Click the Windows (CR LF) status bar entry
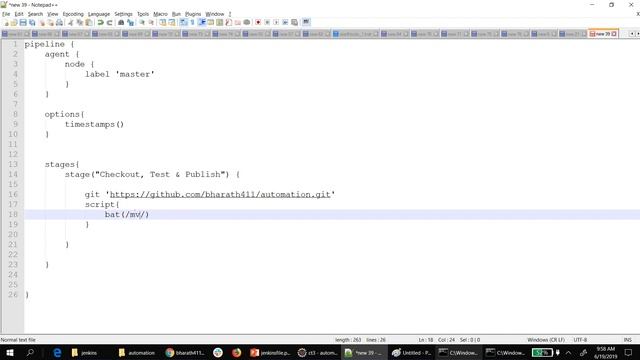Screen dimensions: 640x360 546,340
